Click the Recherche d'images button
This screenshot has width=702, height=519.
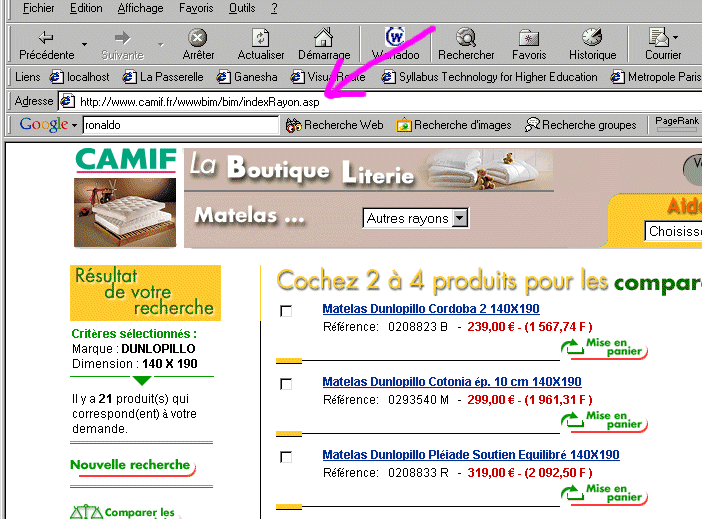(454, 125)
